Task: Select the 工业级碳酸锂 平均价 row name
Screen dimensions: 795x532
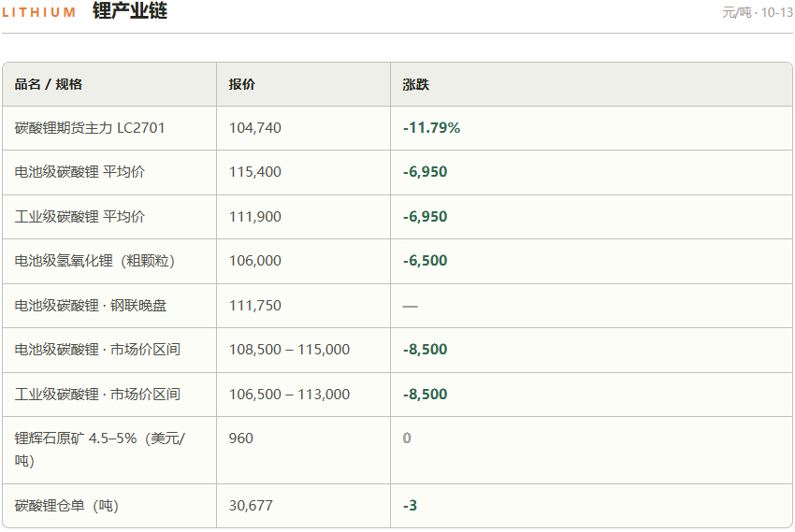Action: (79, 216)
